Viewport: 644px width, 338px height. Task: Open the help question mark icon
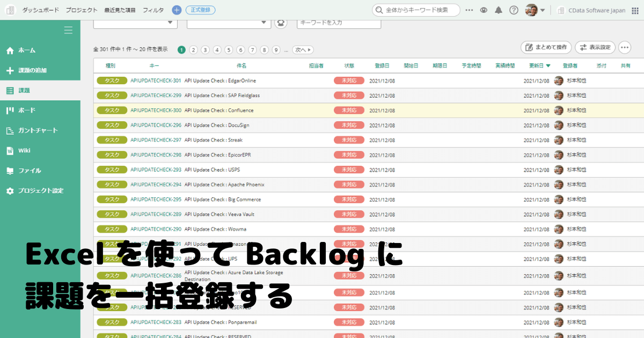click(x=514, y=9)
